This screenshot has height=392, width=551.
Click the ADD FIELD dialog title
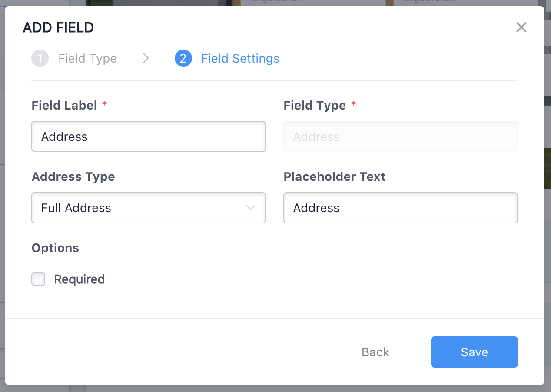[58, 28]
